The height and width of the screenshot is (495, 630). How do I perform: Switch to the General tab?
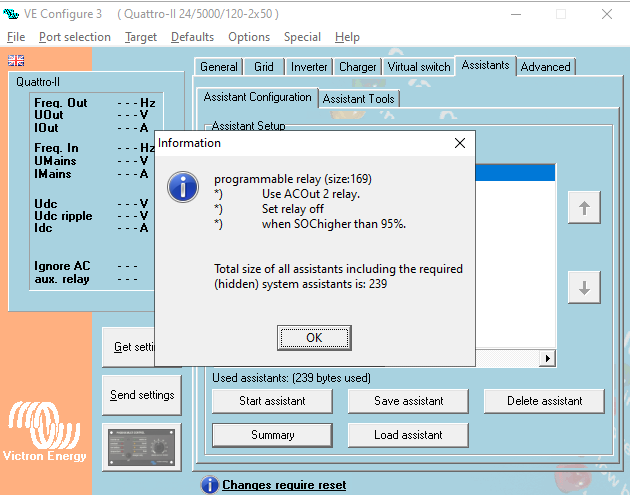(x=219, y=67)
